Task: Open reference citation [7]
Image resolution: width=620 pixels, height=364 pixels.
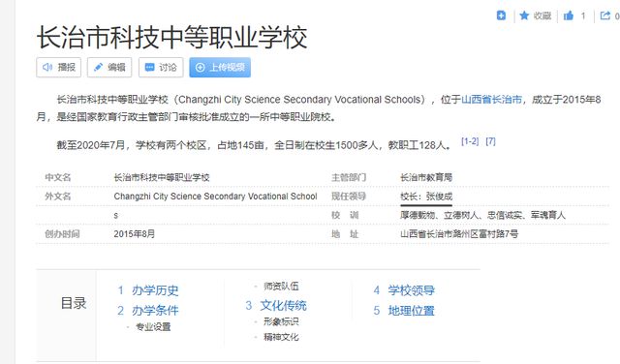Action: coord(490,141)
